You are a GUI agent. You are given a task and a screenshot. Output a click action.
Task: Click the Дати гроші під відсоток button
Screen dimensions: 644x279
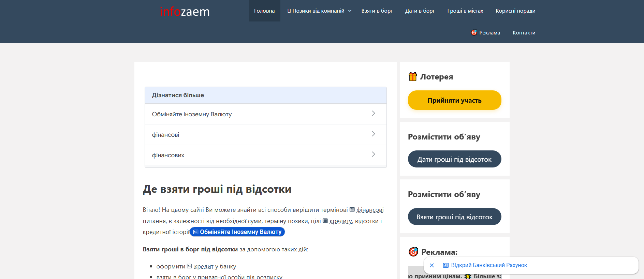click(x=455, y=159)
